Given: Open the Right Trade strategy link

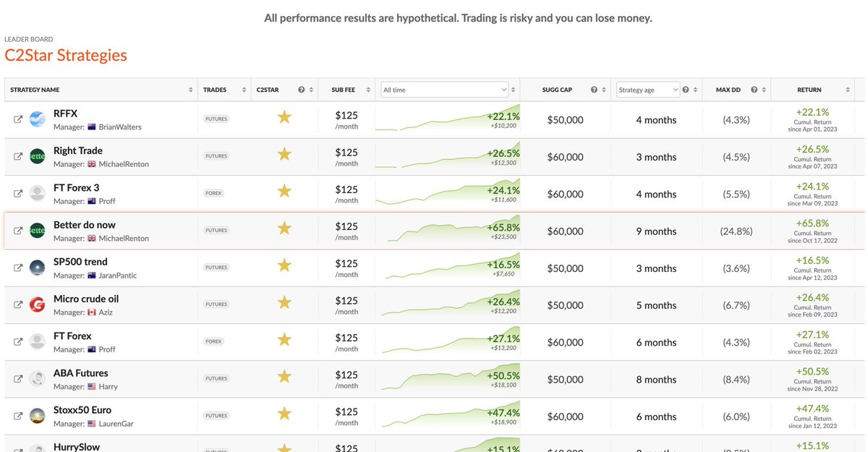Looking at the screenshot, I should (x=78, y=150).
